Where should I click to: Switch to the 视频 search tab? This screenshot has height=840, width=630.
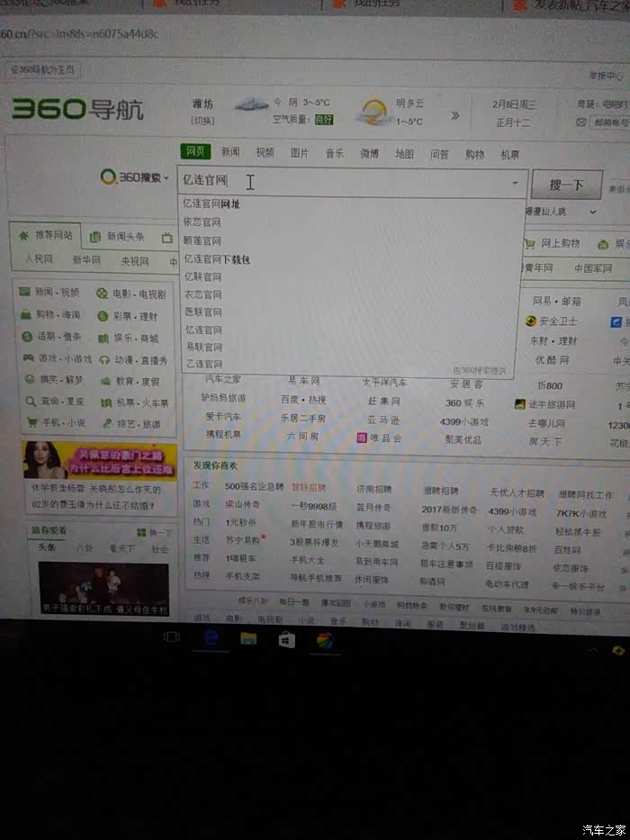pyautogui.click(x=265, y=153)
